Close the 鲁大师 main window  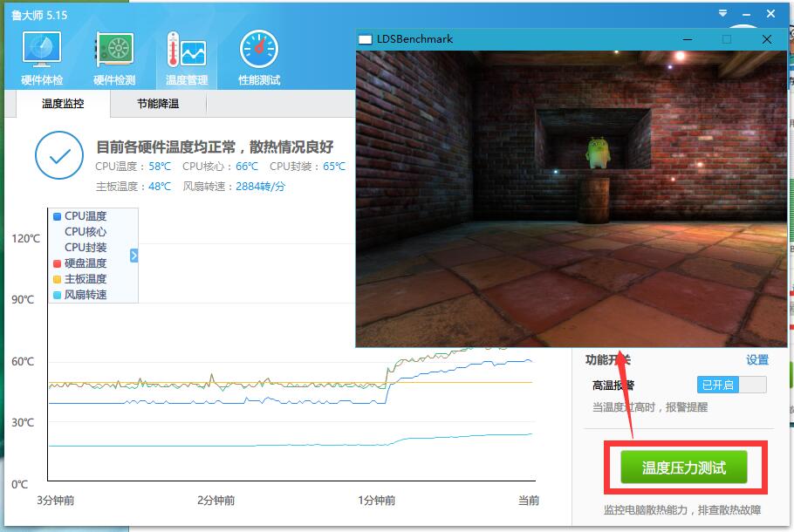[772, 15]
